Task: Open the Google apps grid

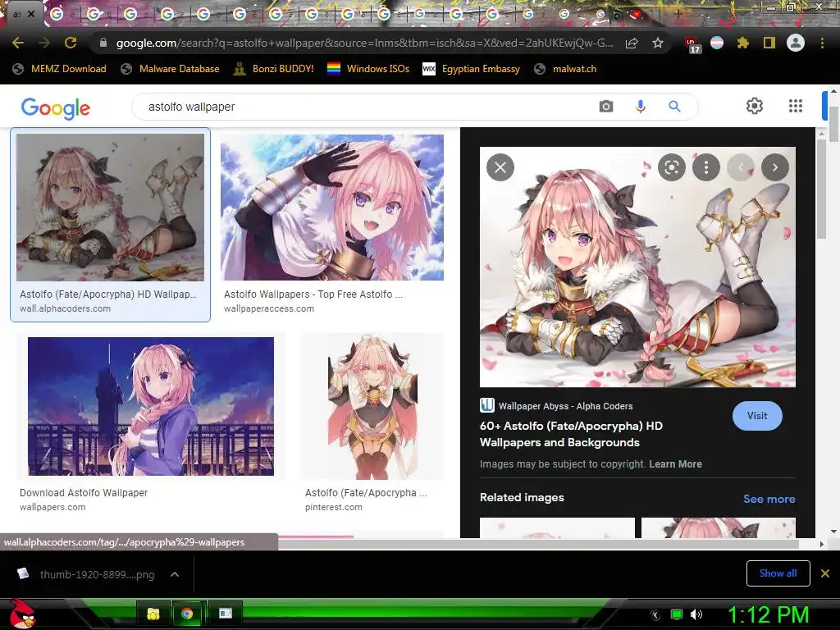Action: click(796, 106)
